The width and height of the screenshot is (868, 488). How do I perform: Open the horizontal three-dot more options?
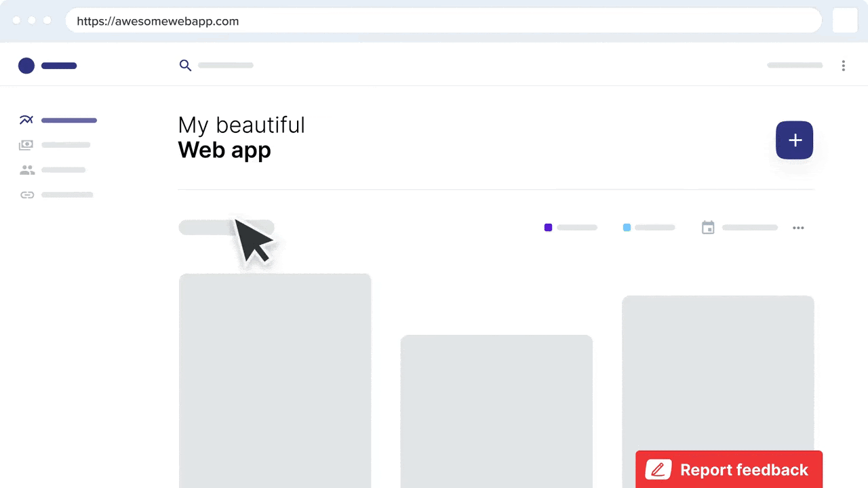click(798, 228)
